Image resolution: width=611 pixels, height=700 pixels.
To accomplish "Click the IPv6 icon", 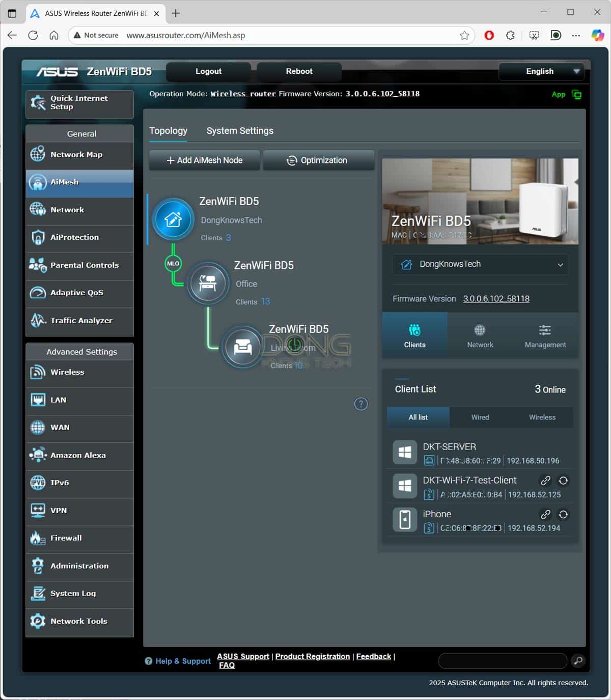I will (x=38, y=483).
